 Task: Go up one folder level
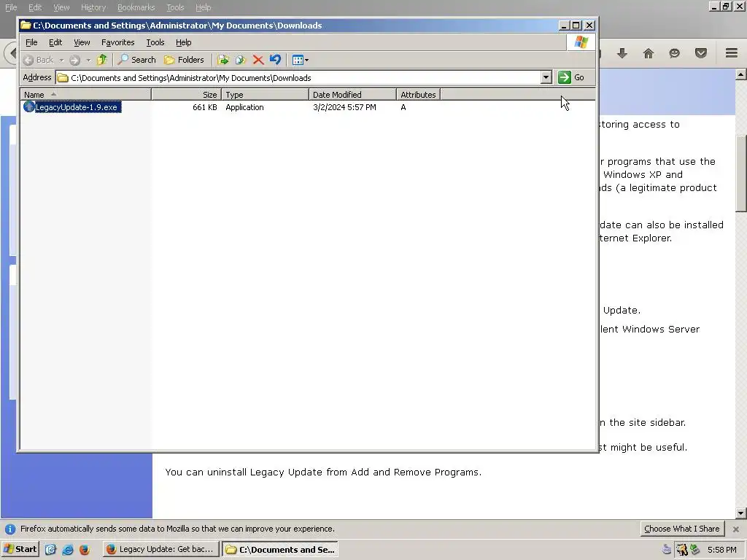coord(102,60)
